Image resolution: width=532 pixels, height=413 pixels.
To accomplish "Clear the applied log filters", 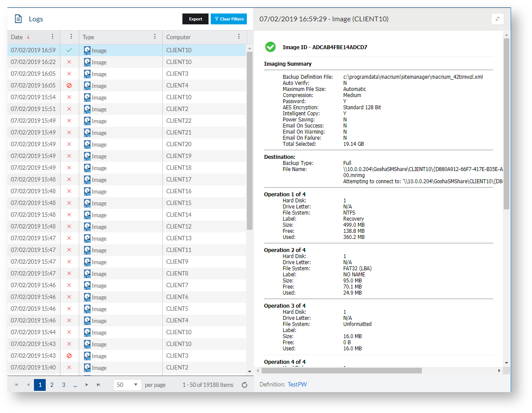I will click(229, 19).
